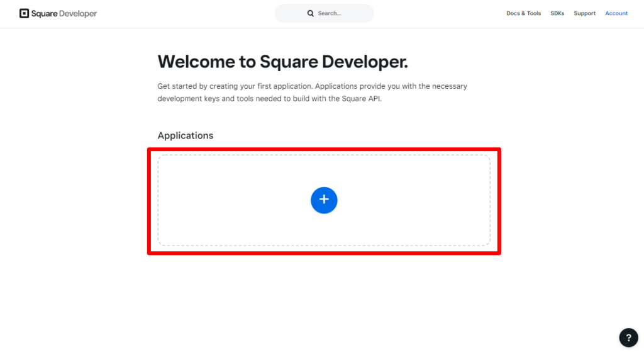644x352 pixels.
Task: Open the Account link
Action: coord(616,14)
